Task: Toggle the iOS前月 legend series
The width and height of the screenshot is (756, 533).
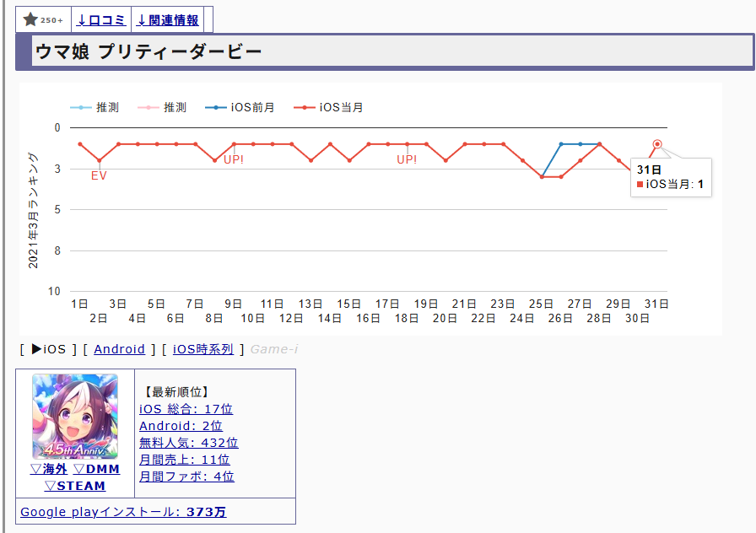Action: tap(240, 107)
